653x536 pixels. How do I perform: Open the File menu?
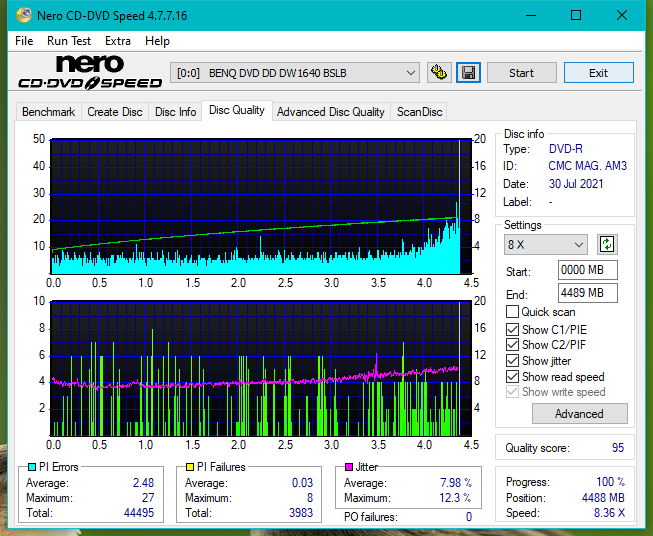click(24, 41)
